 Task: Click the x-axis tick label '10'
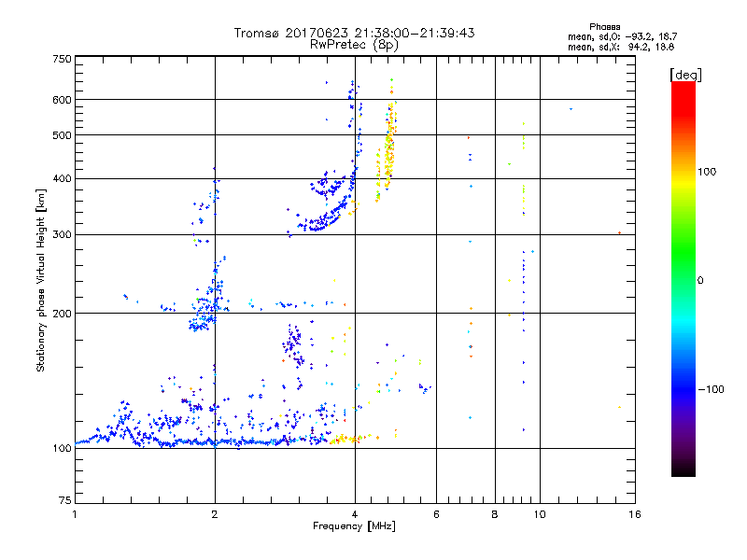pos(540,514)
